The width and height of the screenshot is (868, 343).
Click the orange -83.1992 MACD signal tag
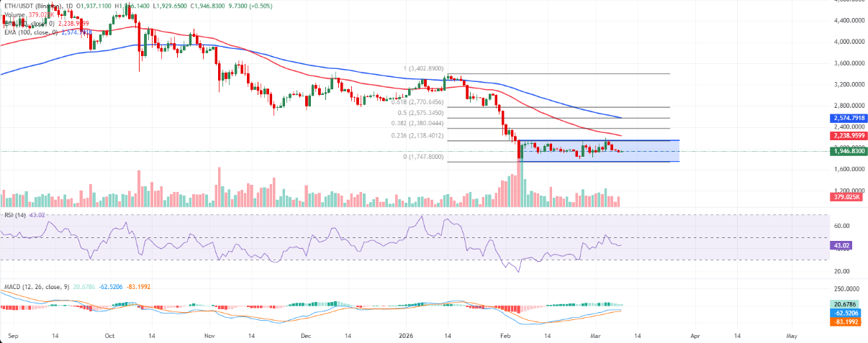pos(846,323)
